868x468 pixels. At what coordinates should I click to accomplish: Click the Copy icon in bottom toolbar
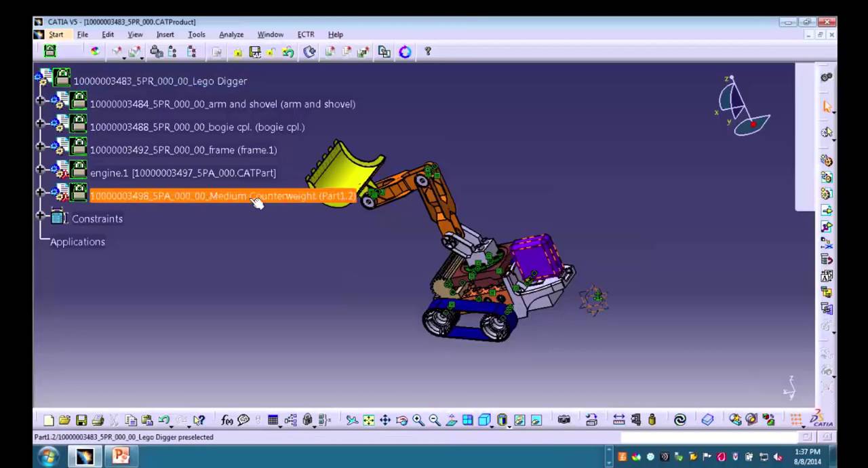(x=131, y=421)
